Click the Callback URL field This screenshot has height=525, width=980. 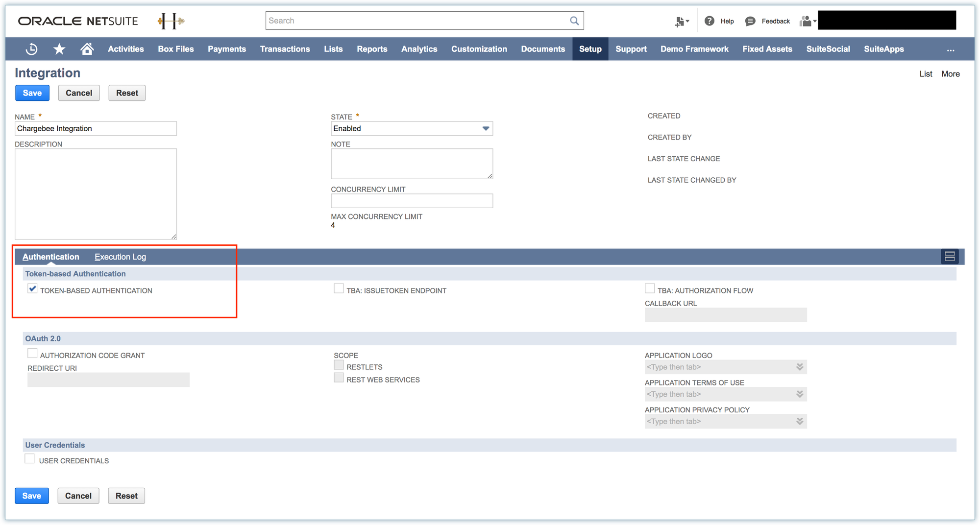726,315
